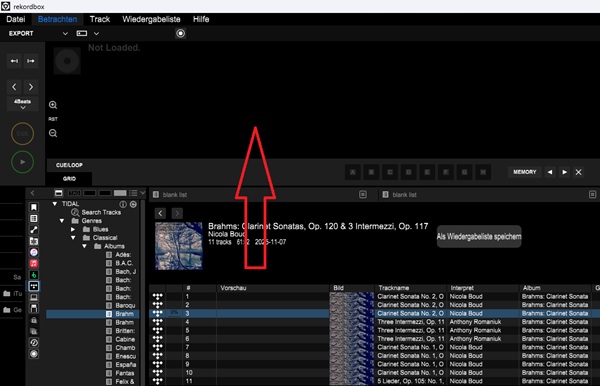Zoom in on the waveform
This screenshot has width=600, height=386.
click(x=53, y=105)
